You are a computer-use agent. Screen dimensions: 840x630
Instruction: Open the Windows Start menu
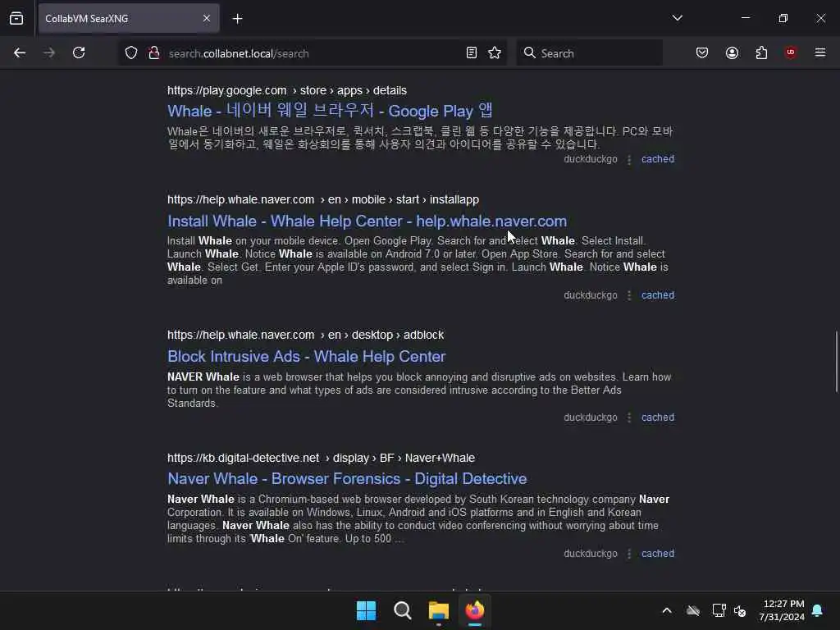[x=367, y=610]
